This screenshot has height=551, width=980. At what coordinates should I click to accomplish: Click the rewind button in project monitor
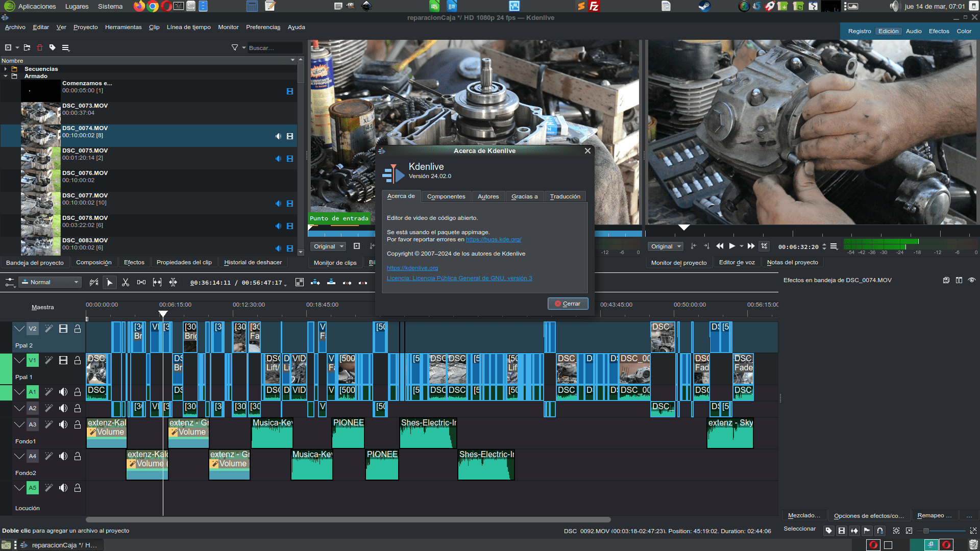click(720, 246)
